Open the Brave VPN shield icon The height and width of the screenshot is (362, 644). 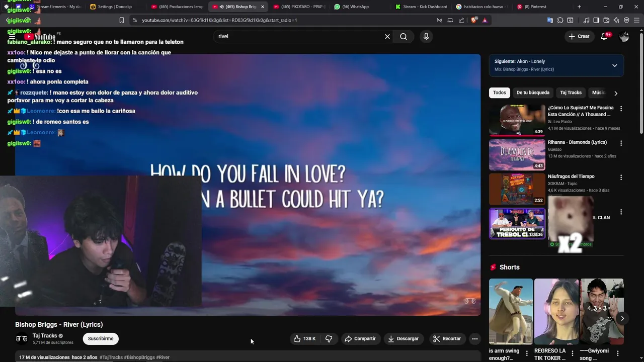pyautogui.click(x=626, y=20)
